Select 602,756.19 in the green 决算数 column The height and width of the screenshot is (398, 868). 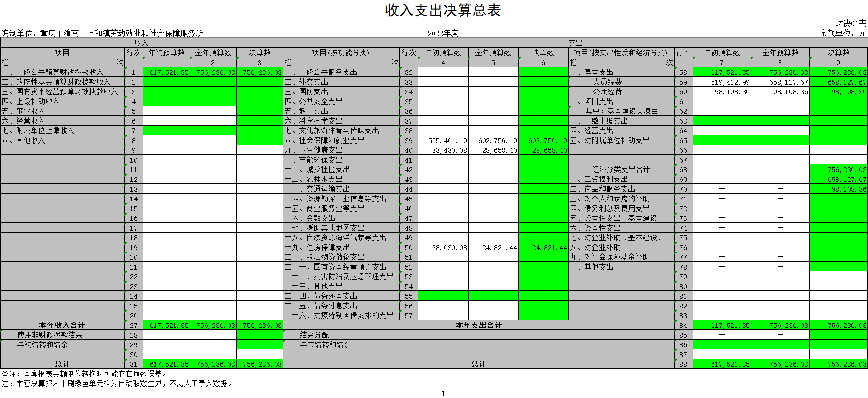click(x=543, y=141)
